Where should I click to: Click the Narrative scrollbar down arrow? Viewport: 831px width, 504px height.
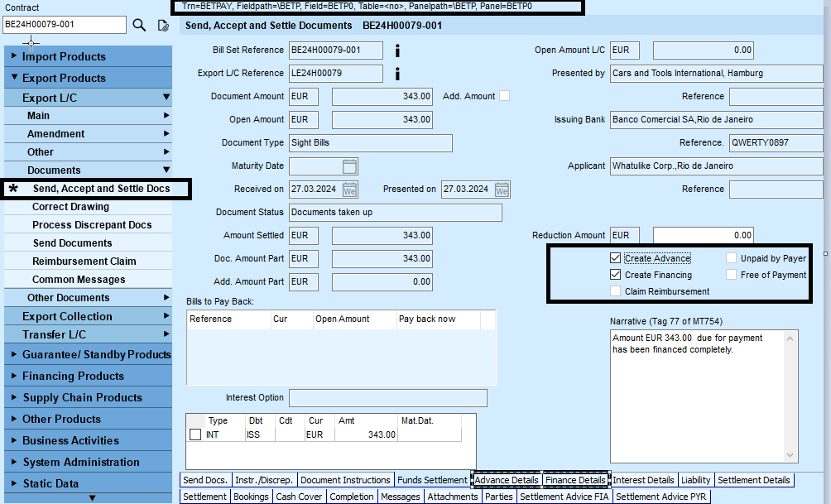(790, 455)
